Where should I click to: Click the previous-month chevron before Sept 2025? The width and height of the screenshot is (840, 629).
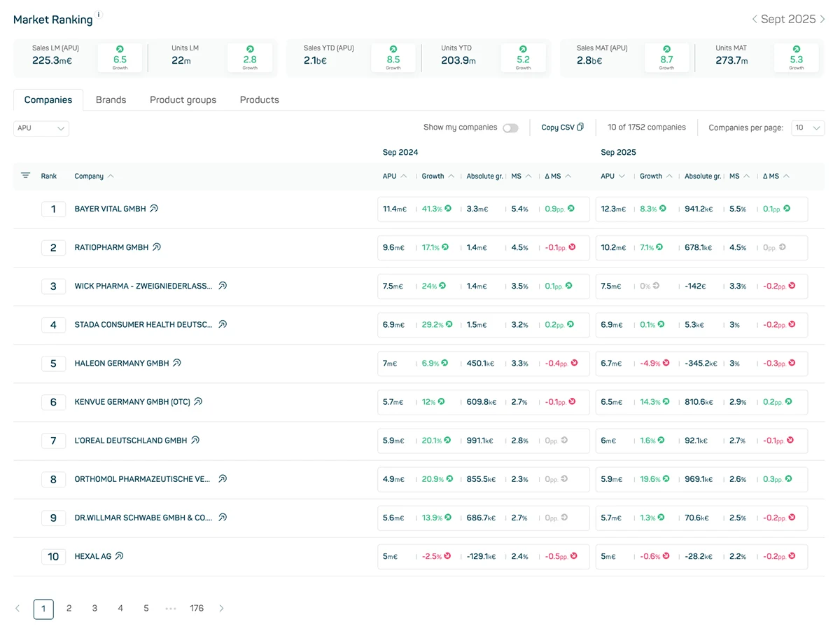[755, 19]
